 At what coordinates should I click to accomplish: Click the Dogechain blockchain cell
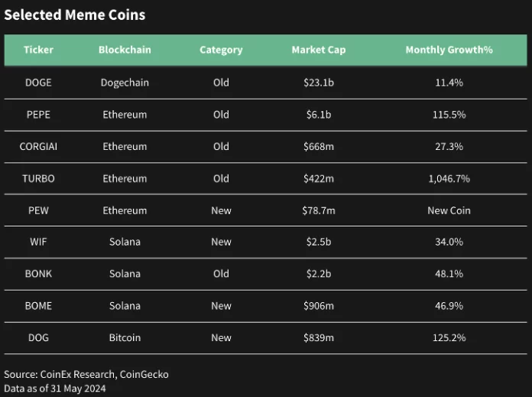coord(125,83)
